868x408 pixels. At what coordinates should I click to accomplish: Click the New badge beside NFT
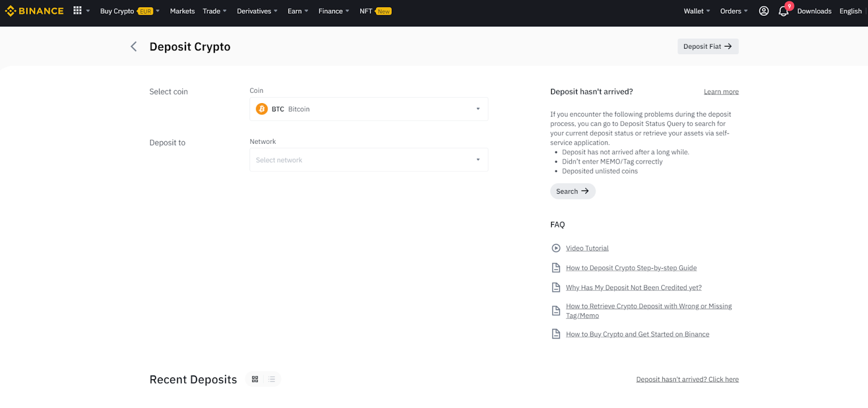pyautogui.click(x=384, y=11)
